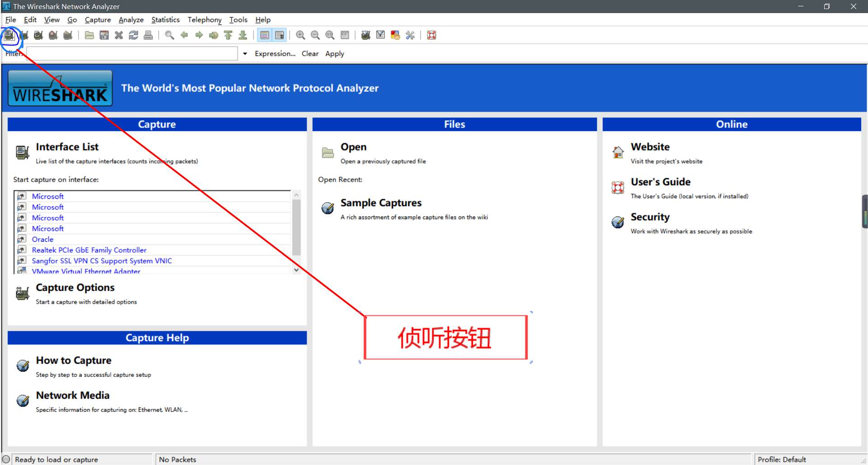The width and height of the screenshot is (868, 465).
Task: Open the Go menu
Action: click(x=72, y=20)
